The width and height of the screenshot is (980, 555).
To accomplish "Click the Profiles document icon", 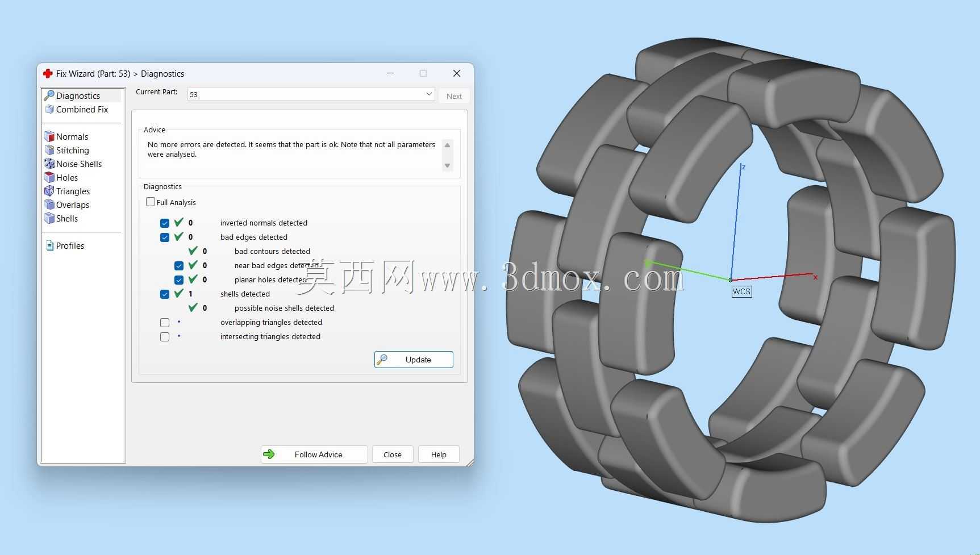I will pyautogui.click(x=49, y=245).
